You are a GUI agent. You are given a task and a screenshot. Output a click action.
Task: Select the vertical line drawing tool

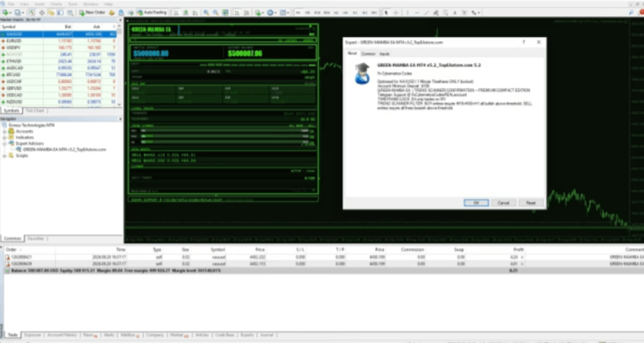coord(408,13)
